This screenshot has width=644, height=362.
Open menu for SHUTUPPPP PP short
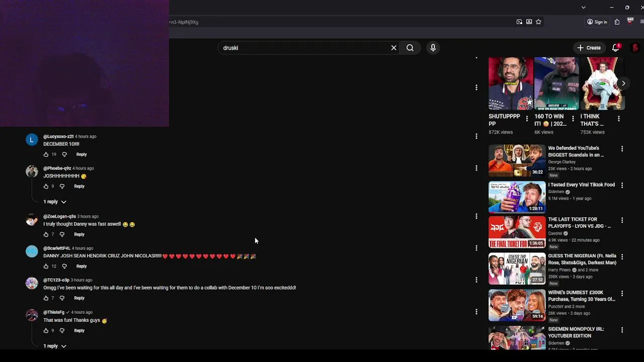[x=527, y=119]
